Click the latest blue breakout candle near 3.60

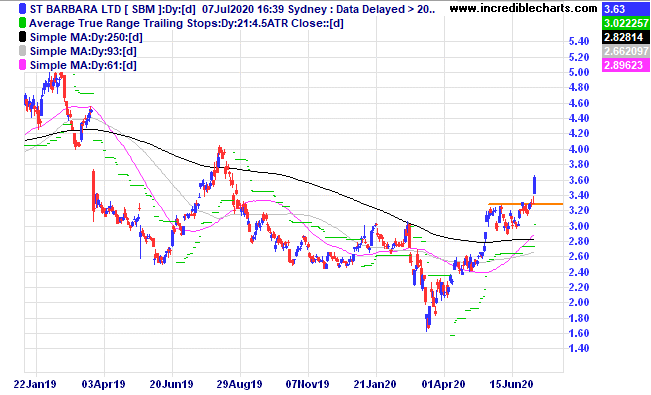[x=534, y=185]
